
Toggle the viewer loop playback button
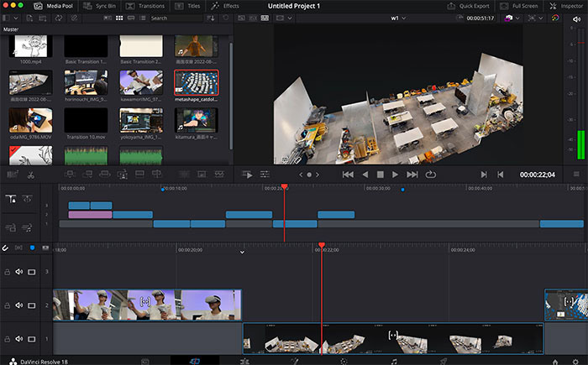pyautogui.click(x=430, y=175)
